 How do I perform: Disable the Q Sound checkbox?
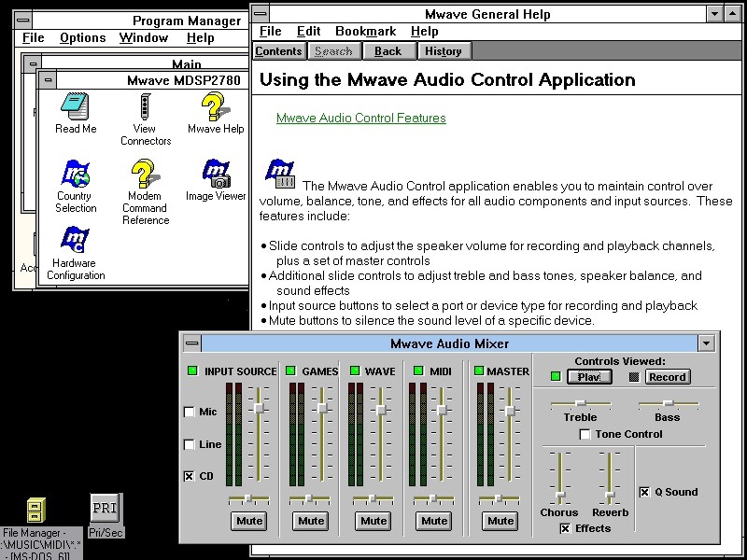point(644,492)
